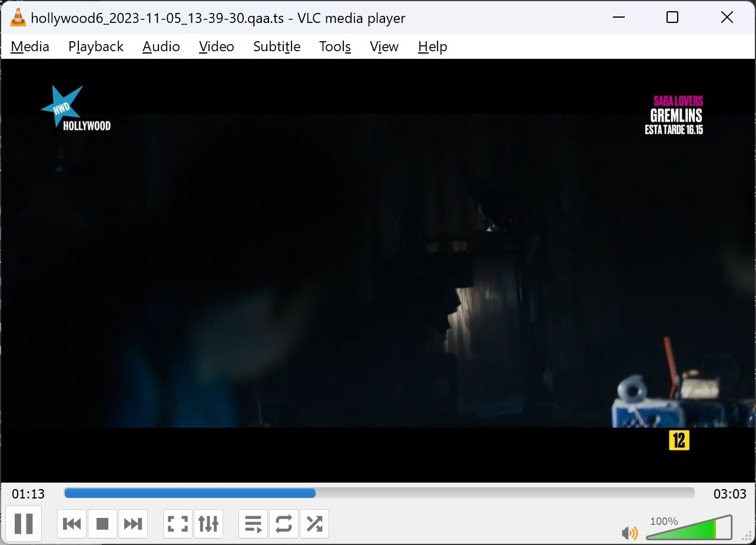Show extended settings and effects
756x545 pixels.
208,524
